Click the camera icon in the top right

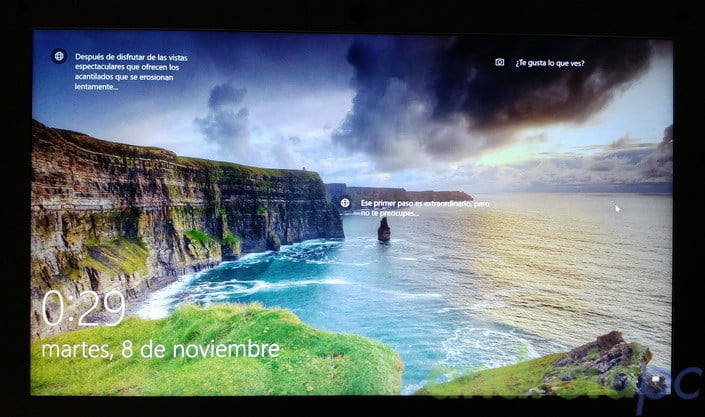(500, 62)
